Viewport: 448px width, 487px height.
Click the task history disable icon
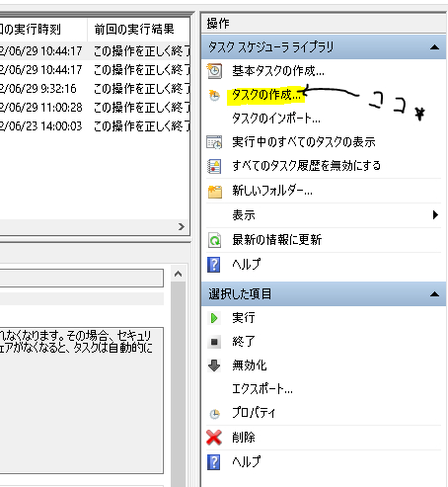(214, 166)
